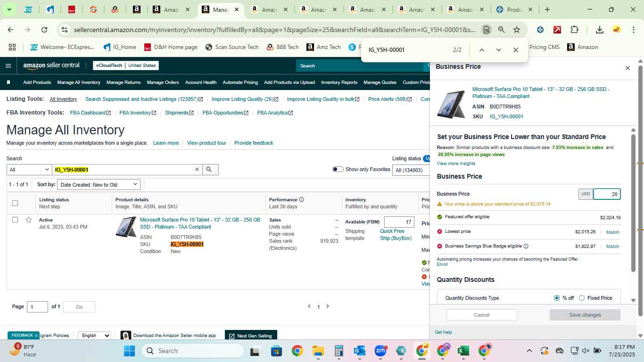Screen dimensions: 644x362
Task: Click the Surface Pro thumbnail in listing row
Action: pos(126,227)
